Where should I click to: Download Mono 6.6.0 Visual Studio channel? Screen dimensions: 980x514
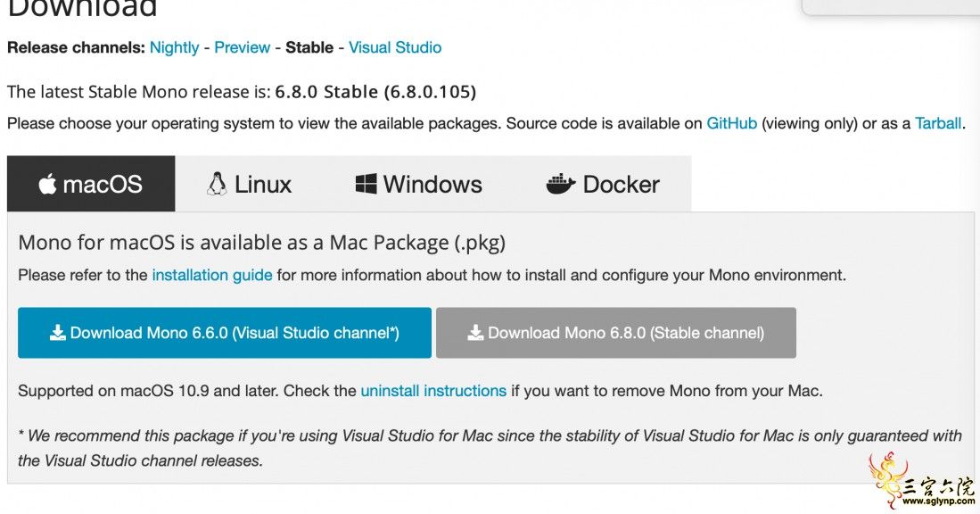[225, 333]
